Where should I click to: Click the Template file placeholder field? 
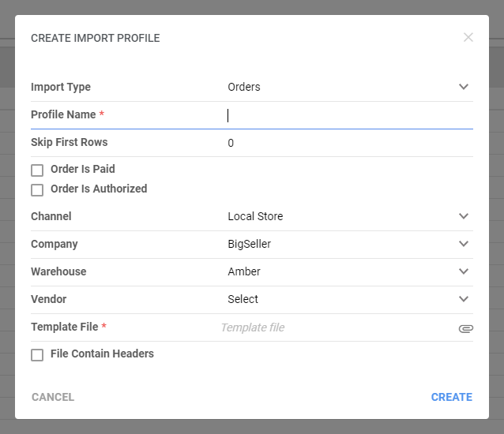[339, 327]
